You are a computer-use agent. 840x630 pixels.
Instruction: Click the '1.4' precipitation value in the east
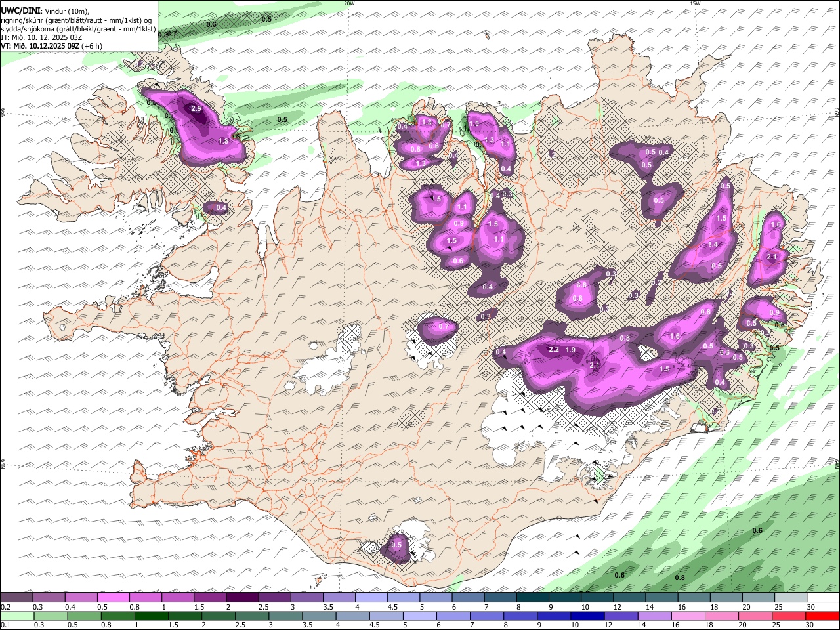point(713,245)
